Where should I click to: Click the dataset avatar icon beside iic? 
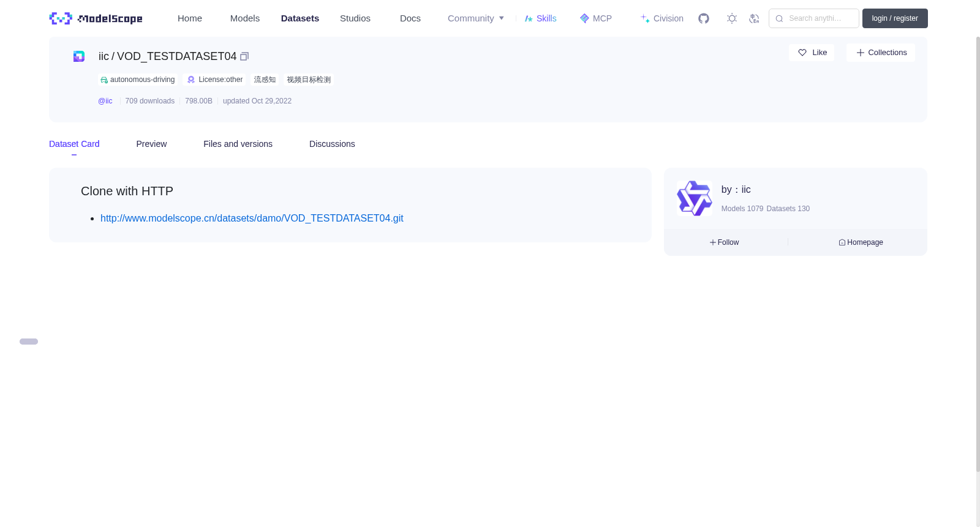pyautogui.click(x=79, y=56)
